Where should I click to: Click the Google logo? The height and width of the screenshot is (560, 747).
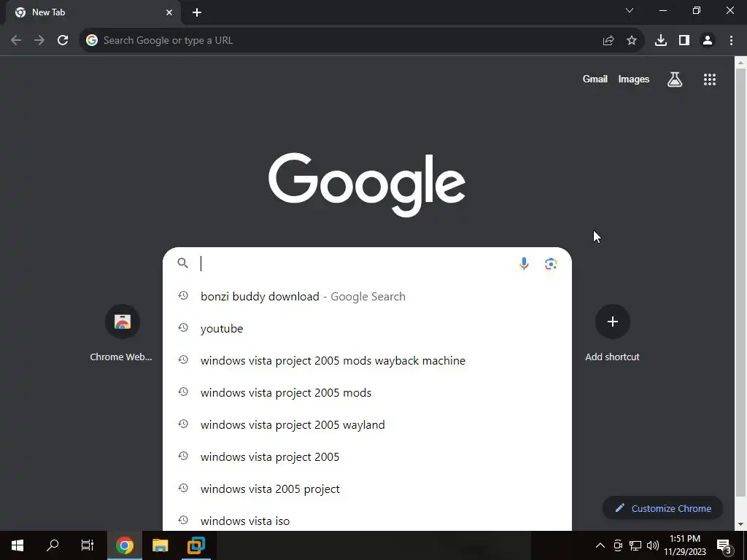(x=367, y=184)
